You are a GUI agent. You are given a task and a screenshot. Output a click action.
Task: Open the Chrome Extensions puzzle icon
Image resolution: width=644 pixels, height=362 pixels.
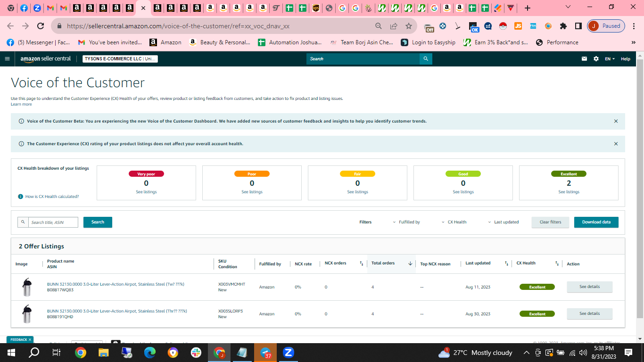tap(563, 26)
